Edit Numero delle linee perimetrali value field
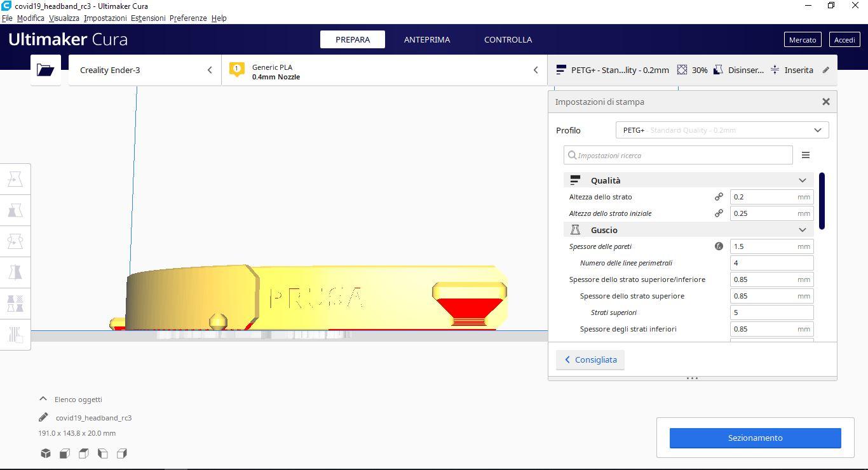The height and width of the screenshot is (470, 868). [772, 263]
